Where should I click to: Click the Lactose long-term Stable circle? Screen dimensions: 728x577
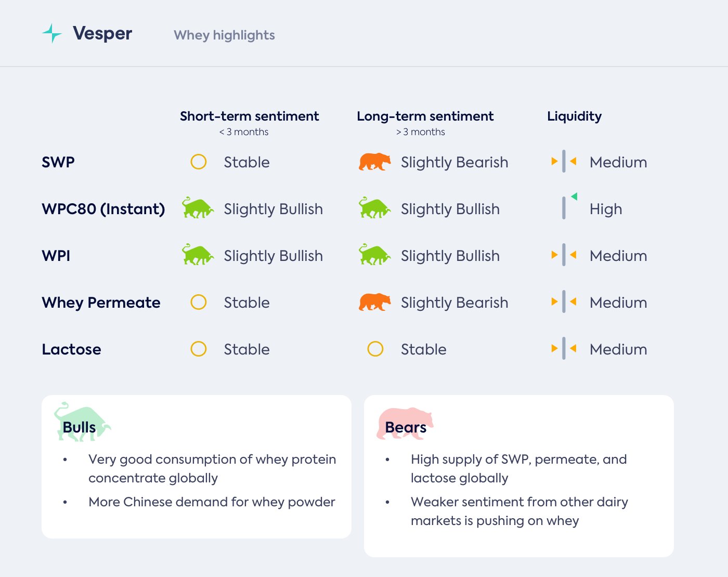(375, 349)
